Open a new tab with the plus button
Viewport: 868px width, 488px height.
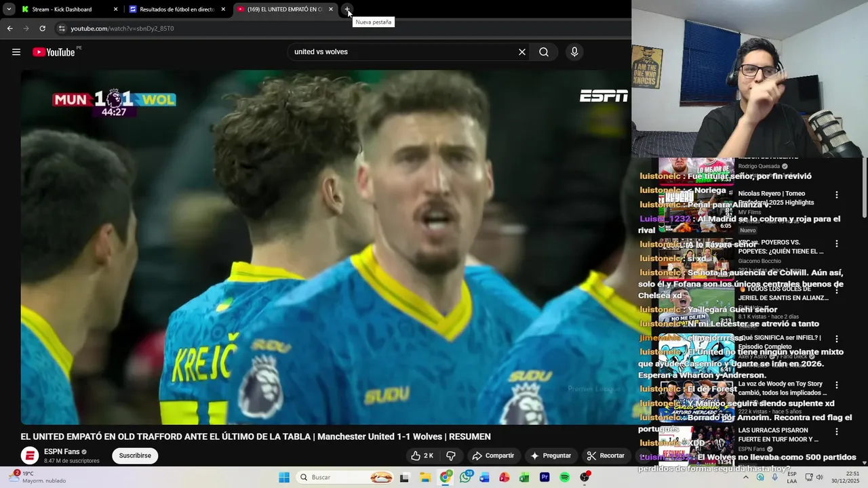(x=347, y=9)
